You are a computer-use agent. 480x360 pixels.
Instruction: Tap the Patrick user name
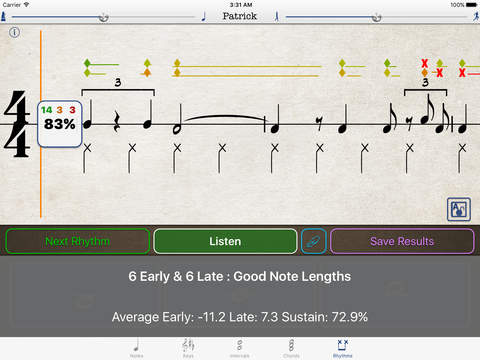(240, 16)
